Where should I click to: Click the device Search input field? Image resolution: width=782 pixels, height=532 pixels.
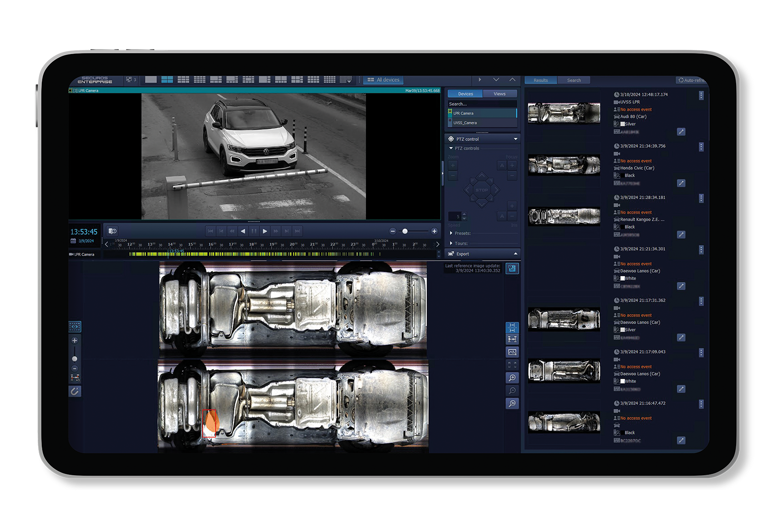[x=482, y=104]
